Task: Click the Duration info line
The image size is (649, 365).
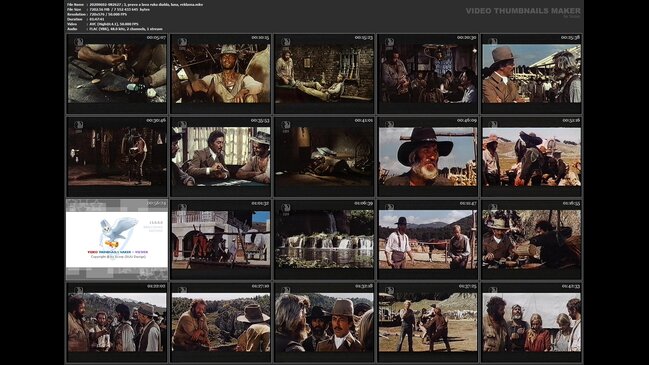Action: pyautogui.click(x=86, y=19)
